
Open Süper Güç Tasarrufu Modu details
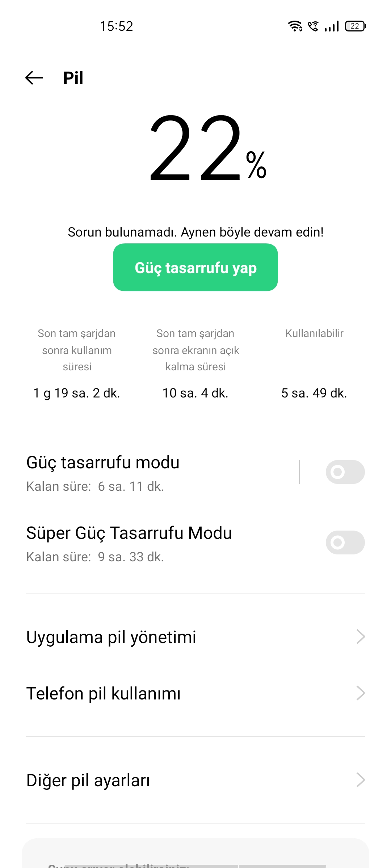[x=129, y=533]
